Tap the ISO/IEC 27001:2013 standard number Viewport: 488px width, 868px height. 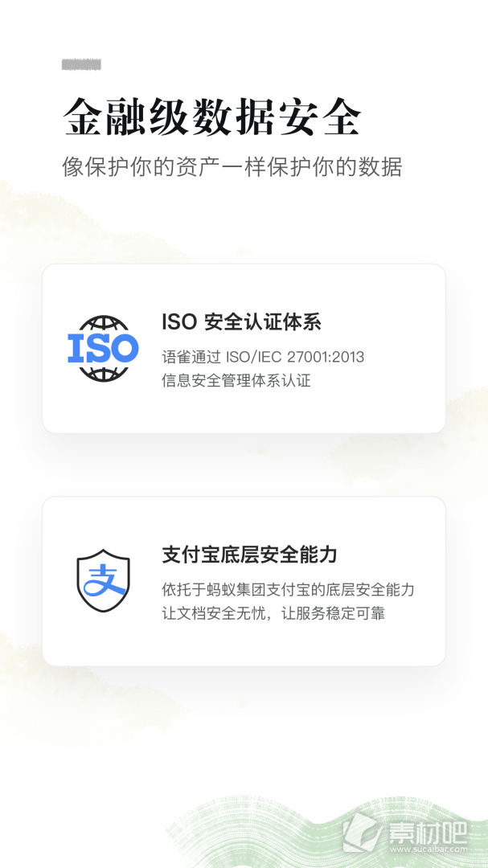(295, 357)
